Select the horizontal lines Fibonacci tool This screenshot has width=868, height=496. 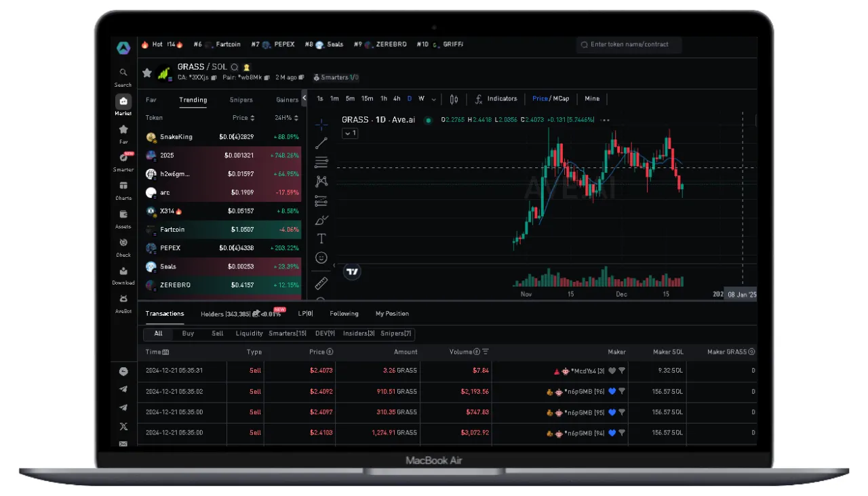321,162
